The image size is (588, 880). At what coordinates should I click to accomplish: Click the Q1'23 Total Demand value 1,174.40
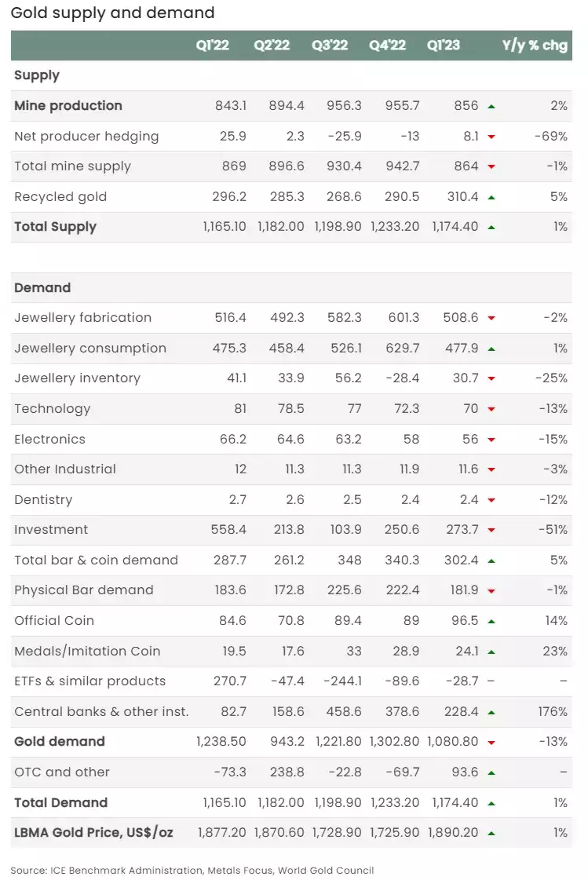point(455,802)
